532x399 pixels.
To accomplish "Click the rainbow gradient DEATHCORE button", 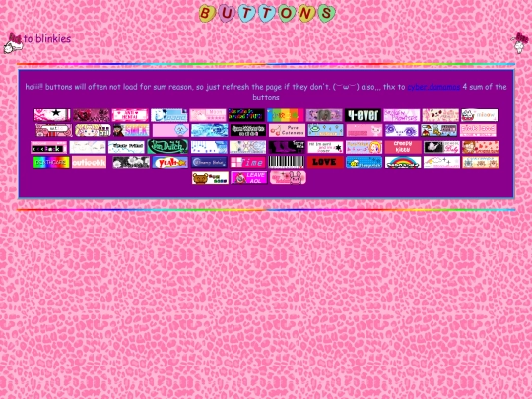I will [x=51, y=163].
